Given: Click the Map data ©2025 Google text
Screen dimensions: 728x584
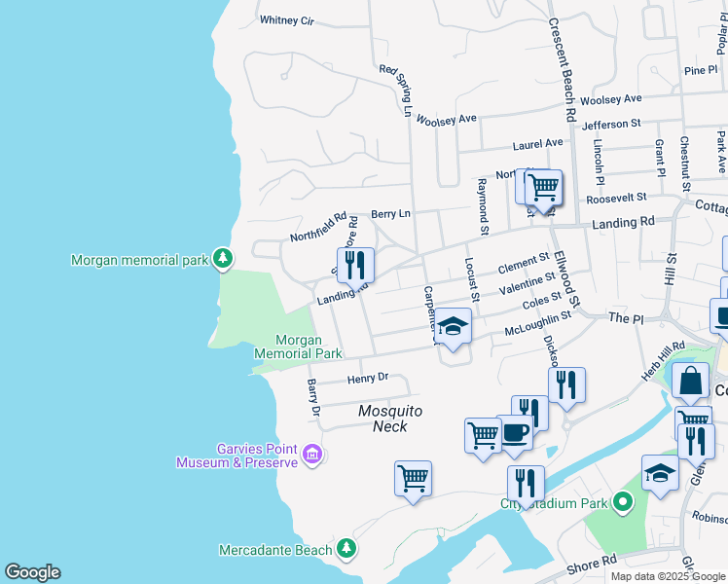Looking at the screenshot, I should coord(668,576).
